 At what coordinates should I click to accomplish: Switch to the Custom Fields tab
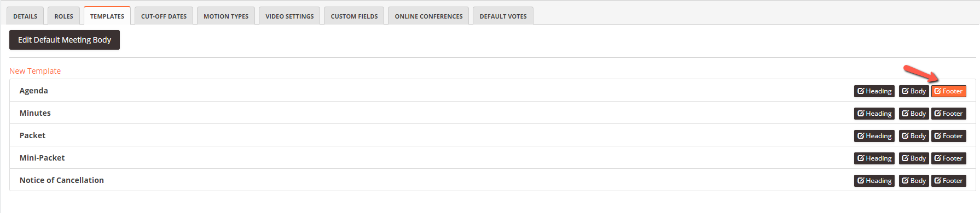pos(354,16)
